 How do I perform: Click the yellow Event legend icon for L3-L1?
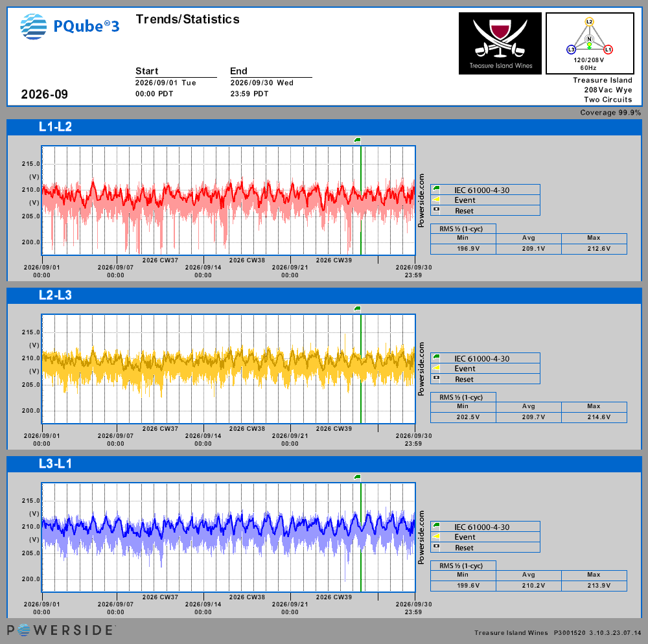[436, 537]
